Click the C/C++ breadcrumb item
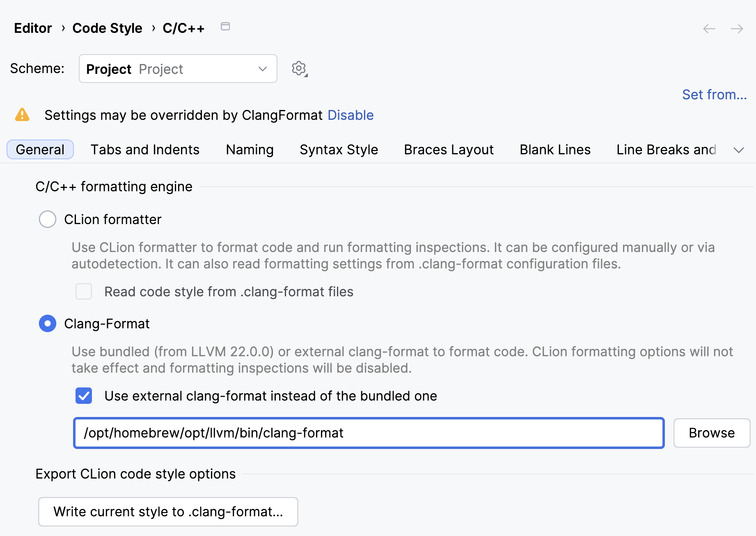The width and height of the screenshot is (756, 536). (183, 28)
